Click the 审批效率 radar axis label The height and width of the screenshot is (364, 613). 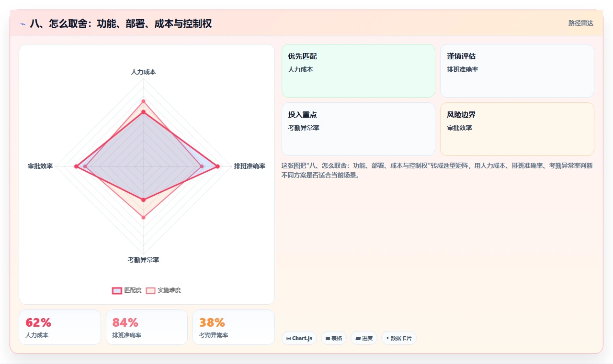40,166
